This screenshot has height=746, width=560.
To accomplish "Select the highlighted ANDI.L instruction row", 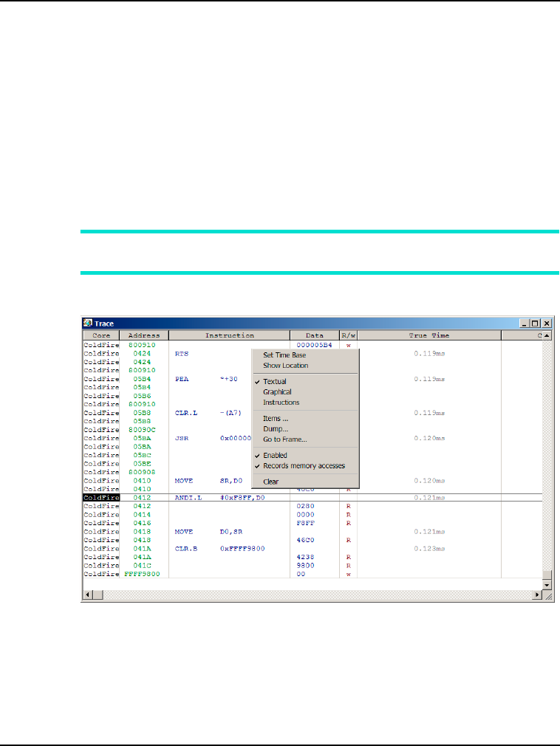I will pyautogui.click(x=313, y=498).
